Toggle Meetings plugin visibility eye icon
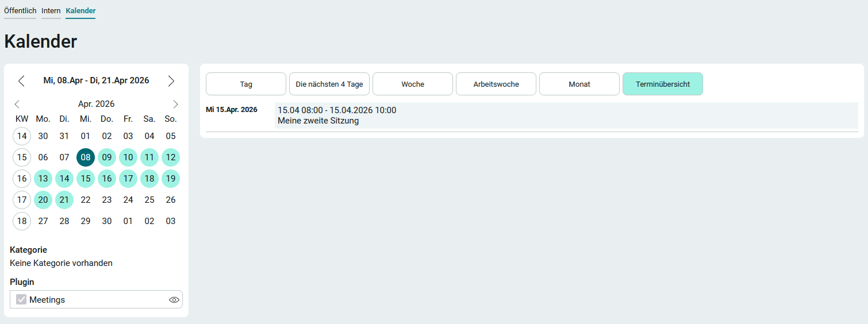The image size is (868, 324). point(174,300)
